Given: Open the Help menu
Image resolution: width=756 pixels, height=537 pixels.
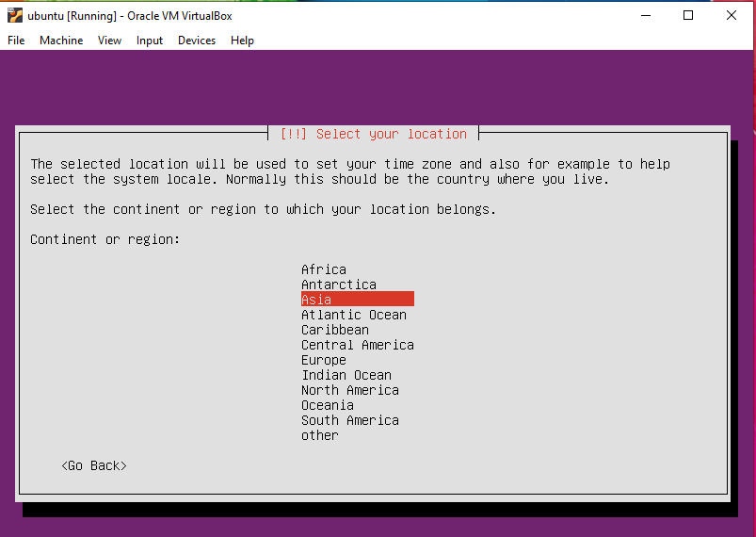Looking at the screenshot, I should click(x=242, y=41).
